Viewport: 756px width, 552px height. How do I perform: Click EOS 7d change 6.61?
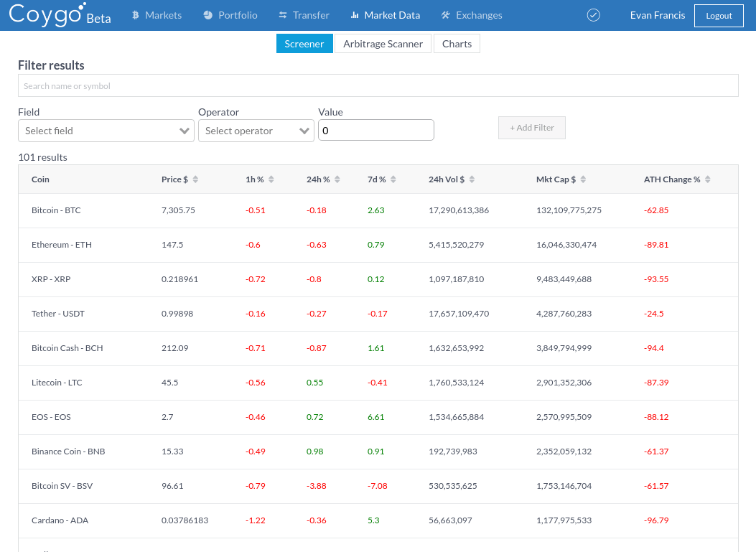(x=375, y=417)
